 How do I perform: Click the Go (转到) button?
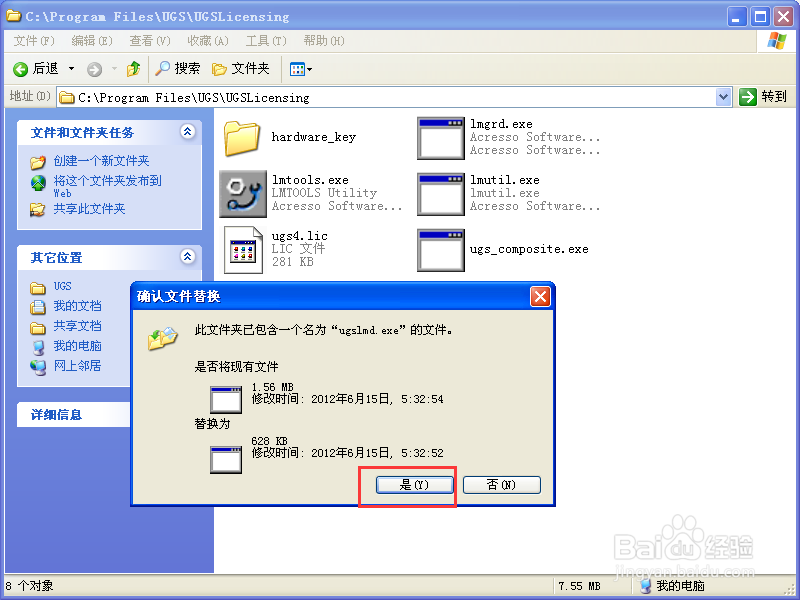[763, 97]
